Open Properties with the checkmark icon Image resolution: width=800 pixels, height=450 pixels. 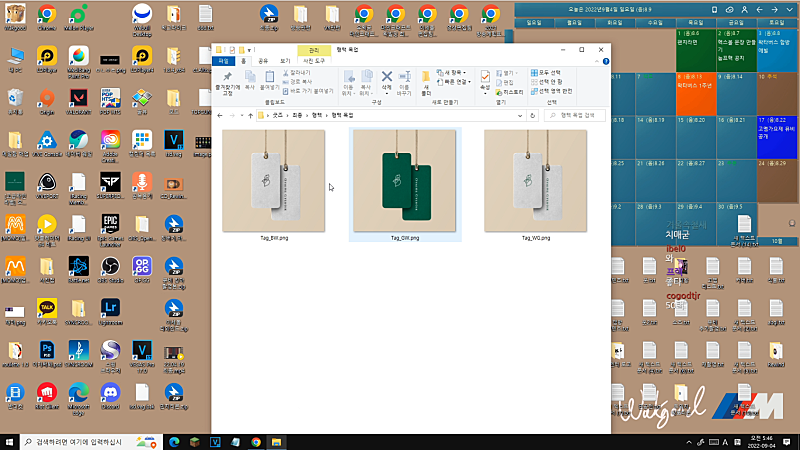[485, 79]
